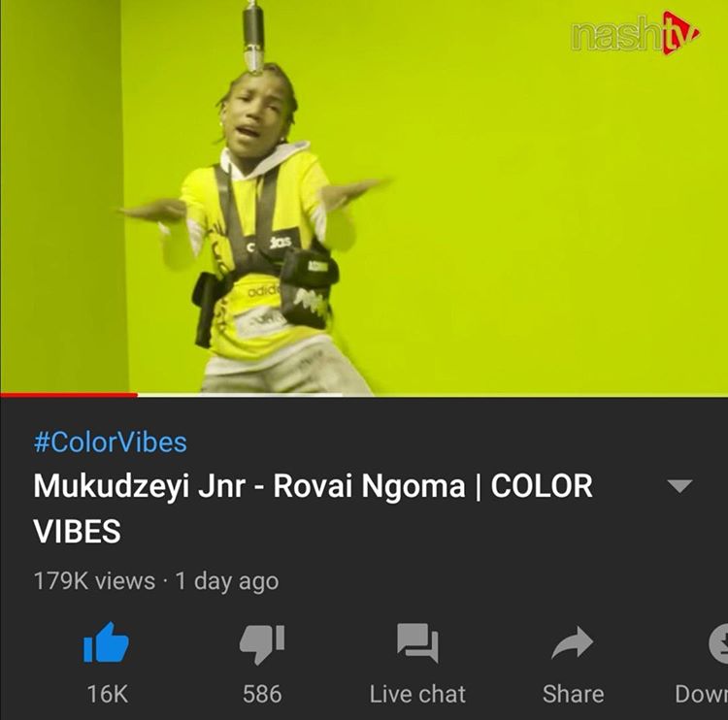
Task: Tap the blue thumbs-up like icon
Action: 107,642
